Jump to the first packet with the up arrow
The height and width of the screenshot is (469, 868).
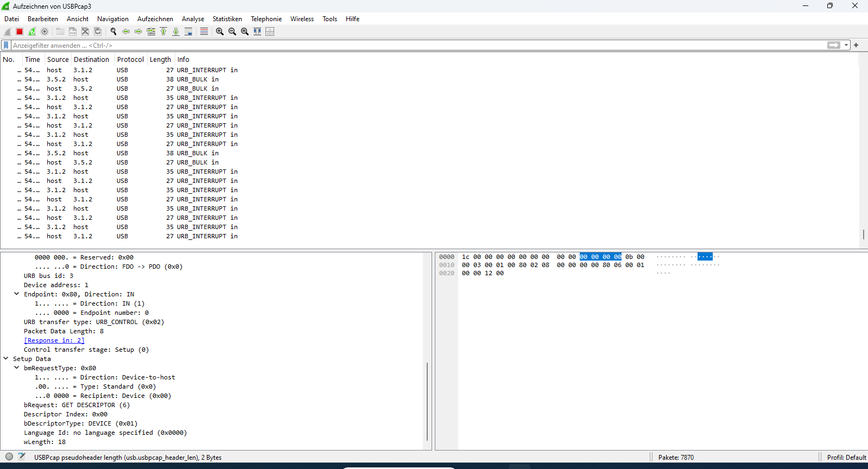tap(163, 31)
